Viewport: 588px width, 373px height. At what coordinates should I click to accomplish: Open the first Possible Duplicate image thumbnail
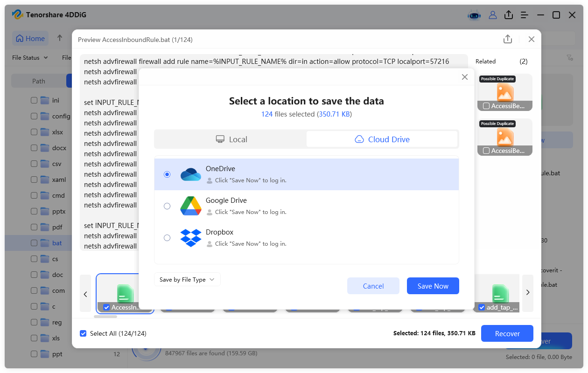point(505,92)
